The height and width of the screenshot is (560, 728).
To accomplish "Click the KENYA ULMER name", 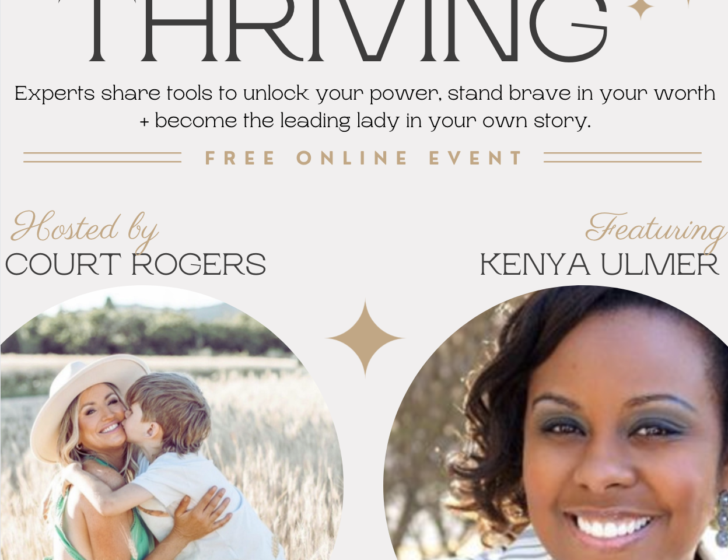I will 599,265.
